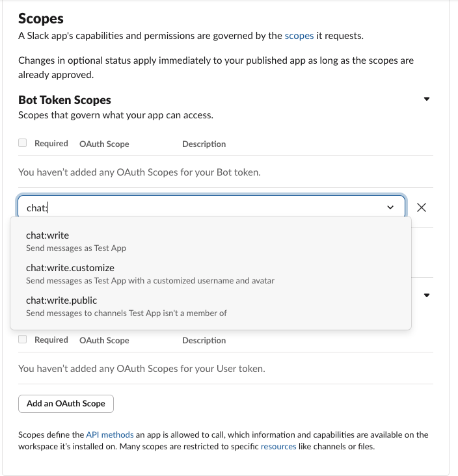Toggle the chevron in the scope search box
458x476 pixels.
pos(390,207)
